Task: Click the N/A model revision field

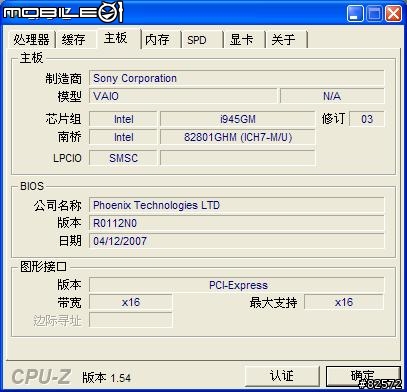Action: click(332, 96)
